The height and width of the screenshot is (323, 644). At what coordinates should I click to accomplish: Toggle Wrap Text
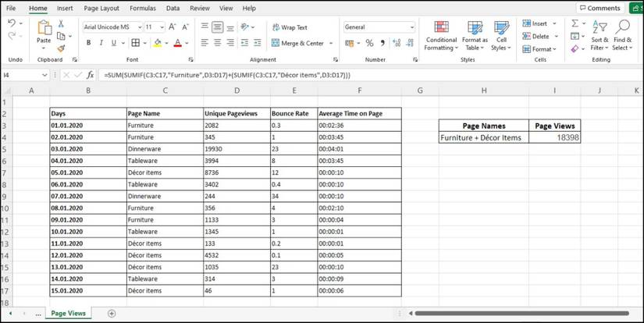[x=290, y=27]
